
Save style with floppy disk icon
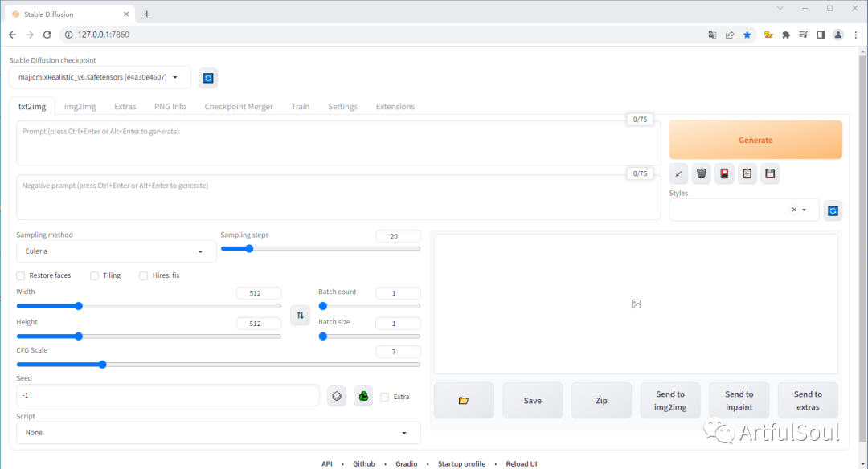click(770, 173)
